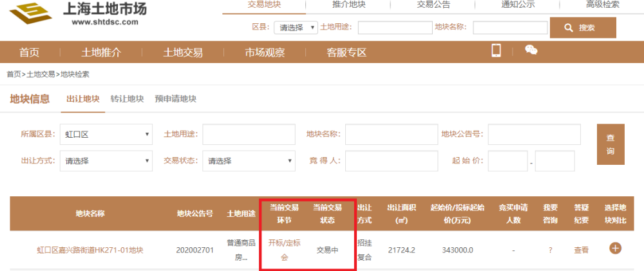The height and width of the screenshot is (271, 644).
Task: Click the mobile phone icon
Action: click(496, 50)
